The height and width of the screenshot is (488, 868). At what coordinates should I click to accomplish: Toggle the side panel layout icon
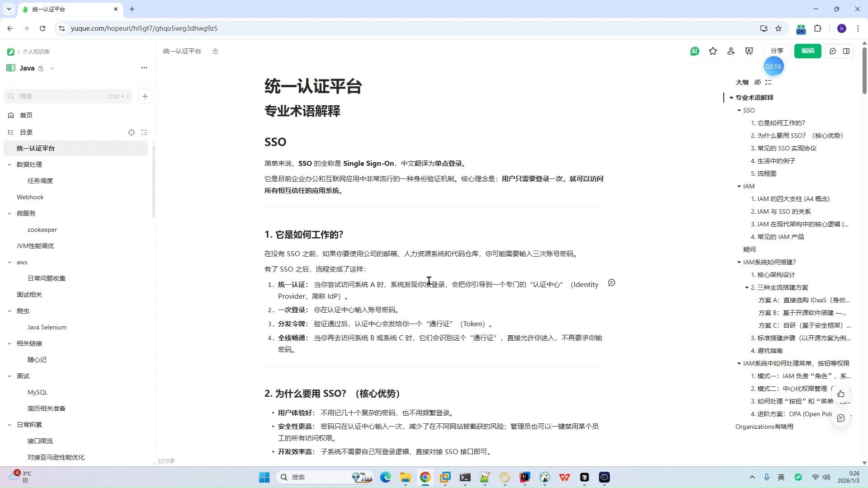click(846, 51)
